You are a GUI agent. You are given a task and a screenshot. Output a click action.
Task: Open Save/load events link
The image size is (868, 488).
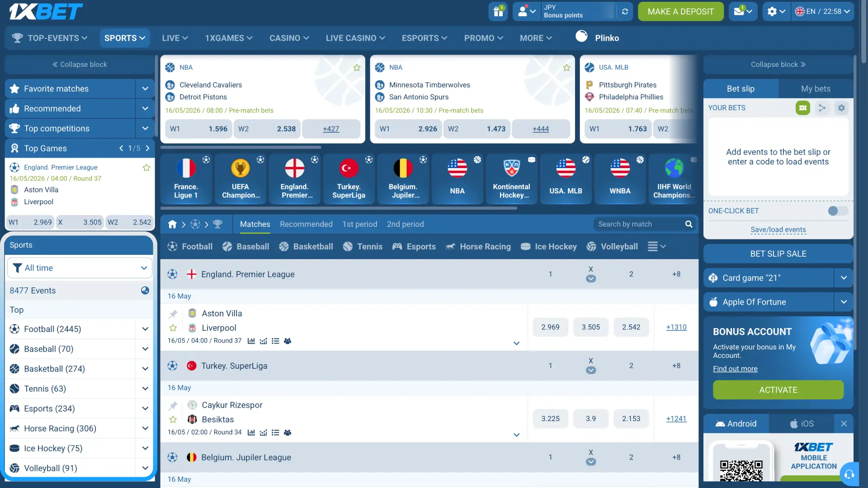pyautogui.click(x=778, y=230)
